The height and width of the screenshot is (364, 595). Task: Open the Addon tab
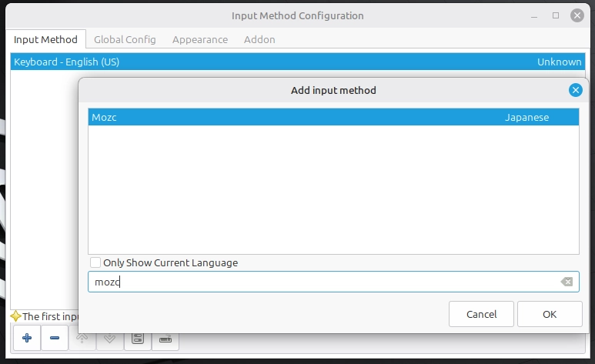click(259, 39)
